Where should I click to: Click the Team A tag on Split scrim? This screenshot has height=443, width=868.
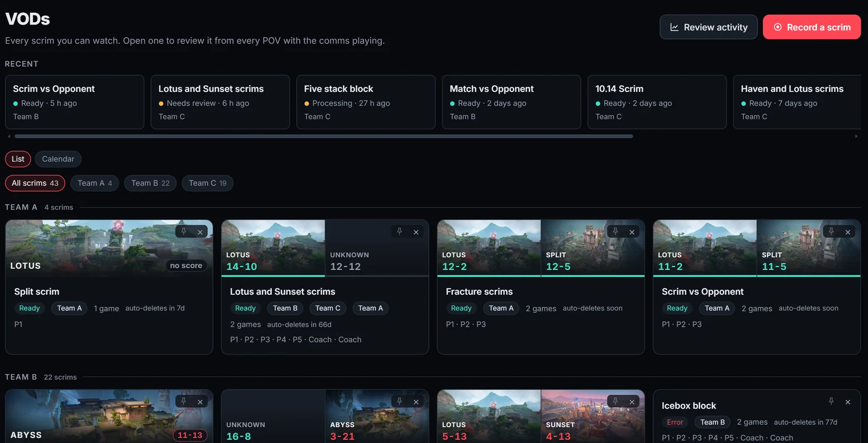coord(69,308)
